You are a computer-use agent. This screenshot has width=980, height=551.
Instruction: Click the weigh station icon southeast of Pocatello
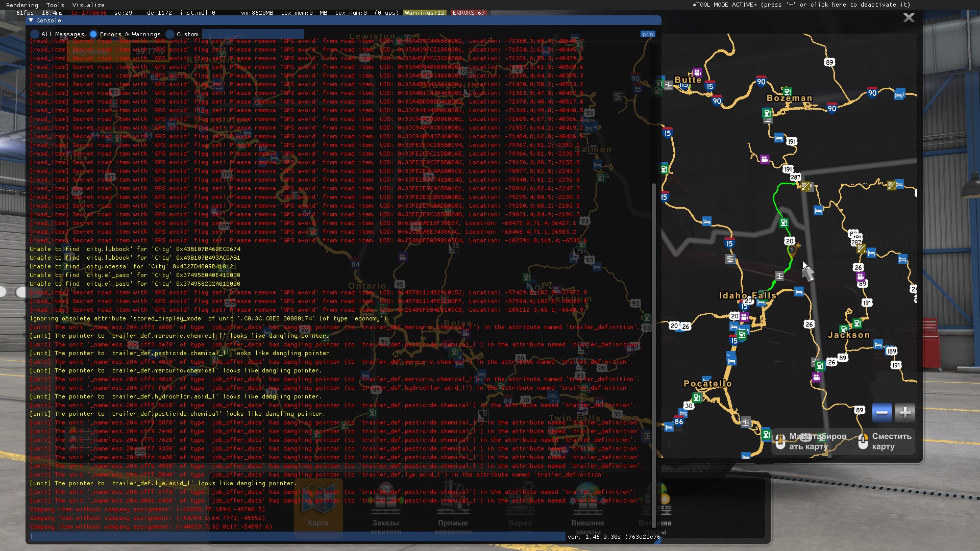pos(745,422)
